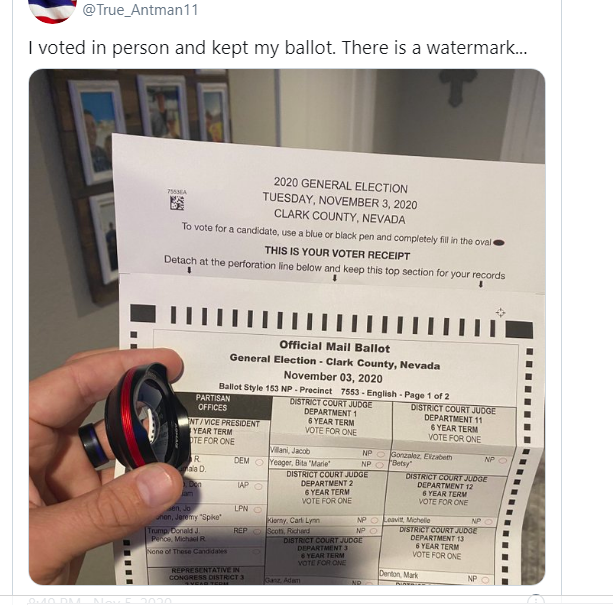Click the crosshair registration mark on ballot
This screenshot has height=605, width=613.
point(500,313)
